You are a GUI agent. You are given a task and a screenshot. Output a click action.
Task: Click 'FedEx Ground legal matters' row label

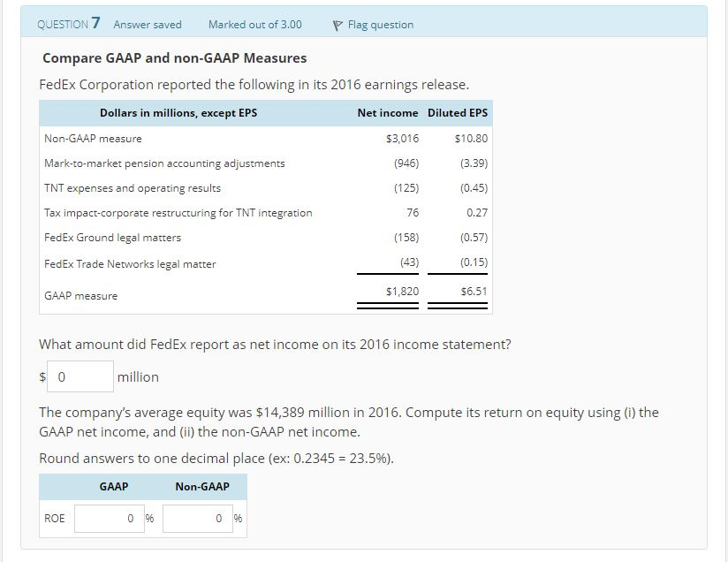pos(112,238)
